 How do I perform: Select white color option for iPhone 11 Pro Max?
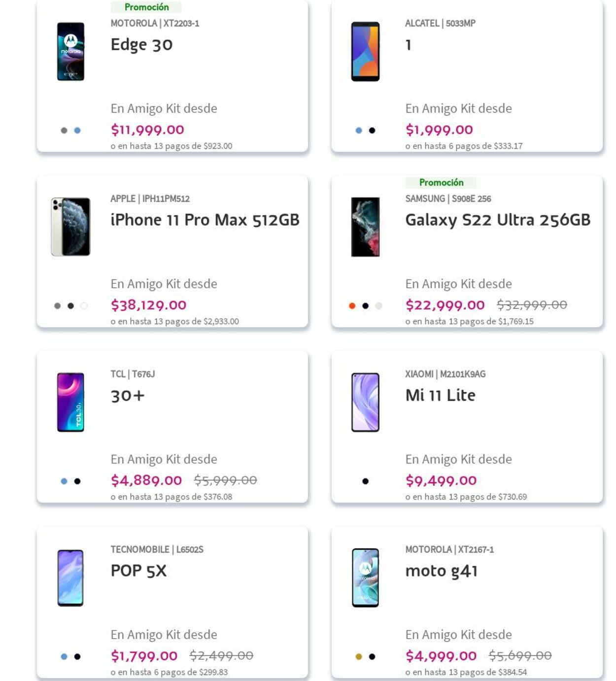coord(84,306)
